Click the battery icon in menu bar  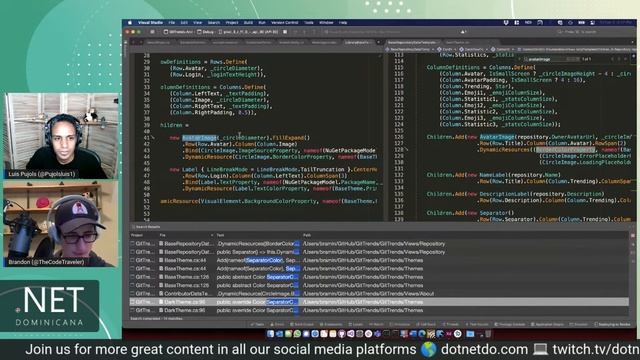[582, 23]
